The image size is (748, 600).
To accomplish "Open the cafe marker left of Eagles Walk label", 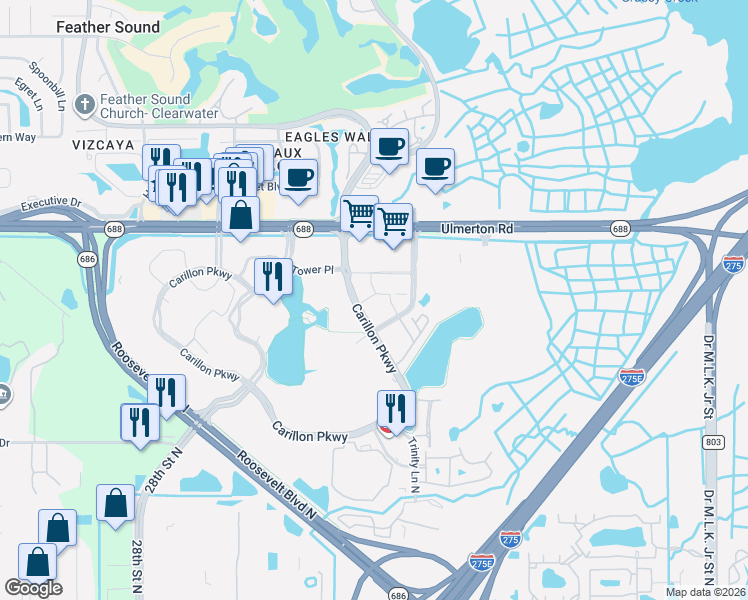I will click(298, 178).
